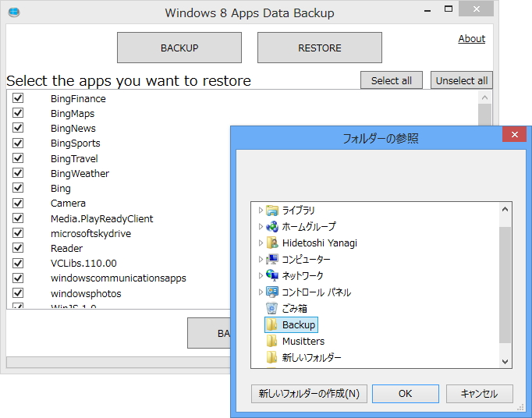Screen dimensions: 532x418
Task: Confirm folder selection with OK
Action: [405, 394]
